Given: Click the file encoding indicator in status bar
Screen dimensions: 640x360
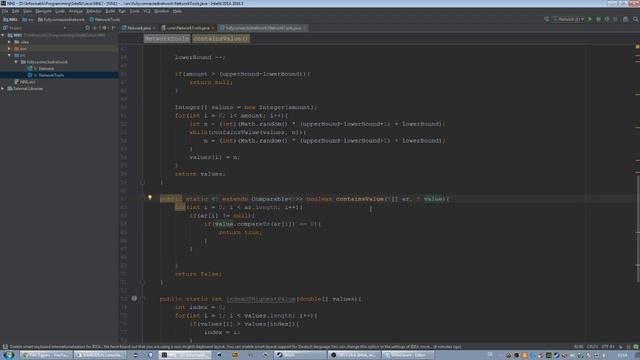Looking at the screenshot, I should [x=608, y=347].
